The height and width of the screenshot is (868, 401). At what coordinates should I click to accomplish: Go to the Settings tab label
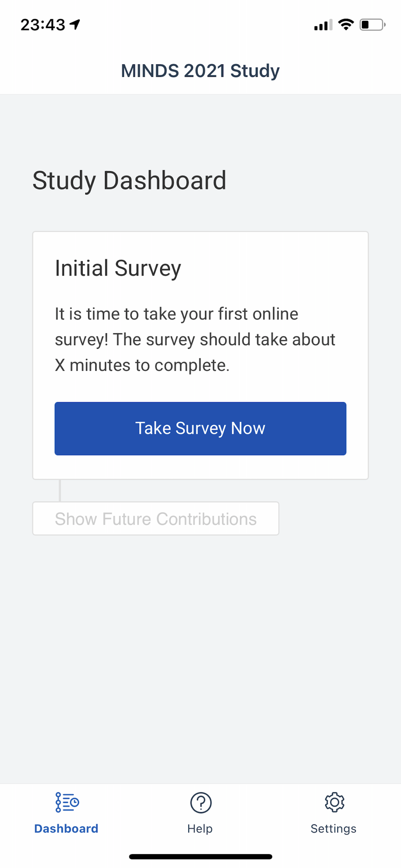point(333,829)
